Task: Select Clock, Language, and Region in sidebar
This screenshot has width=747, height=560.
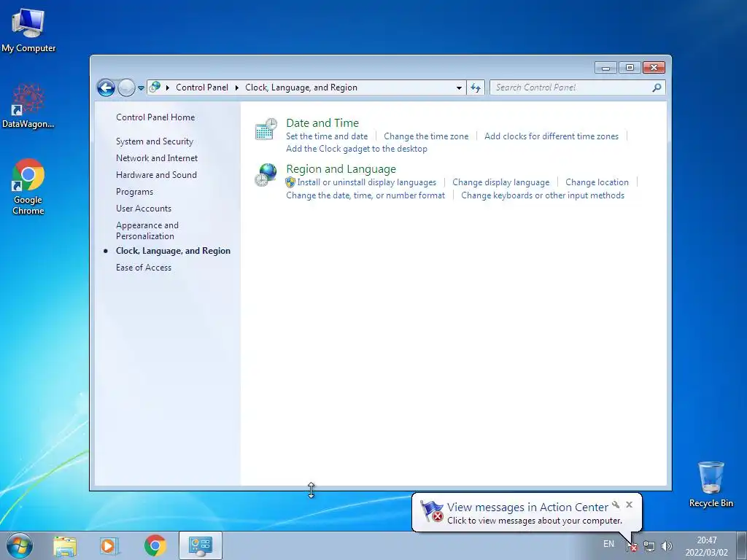Action: (173, 251)
